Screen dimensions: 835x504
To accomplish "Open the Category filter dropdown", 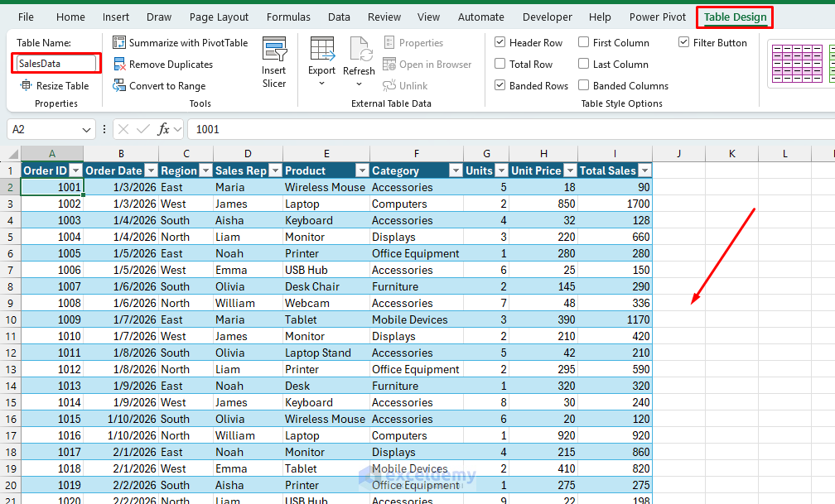I will (x=456, y=170).
